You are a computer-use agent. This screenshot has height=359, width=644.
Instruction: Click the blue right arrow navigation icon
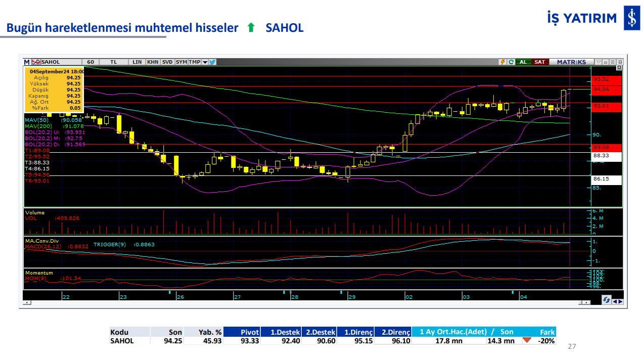coord(620,301)
